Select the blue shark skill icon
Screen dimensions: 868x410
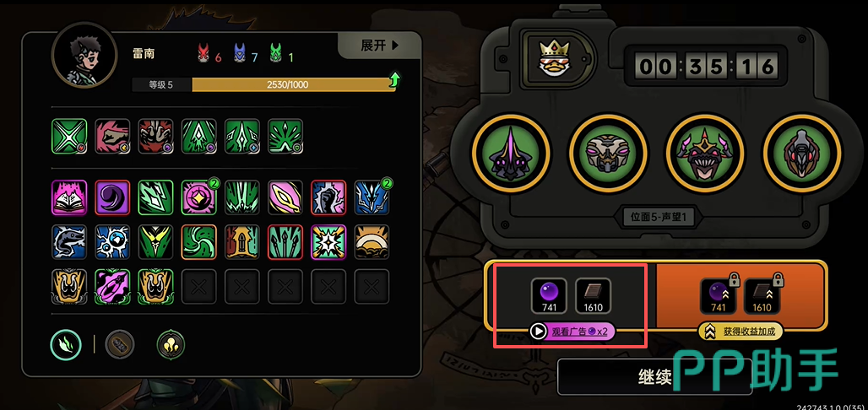coord(69,242)
